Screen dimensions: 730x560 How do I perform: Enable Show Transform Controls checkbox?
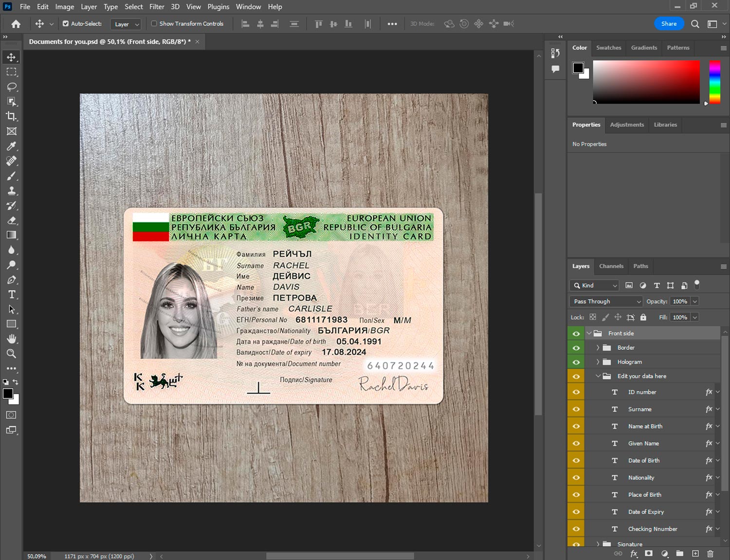(x=154, y=23)
